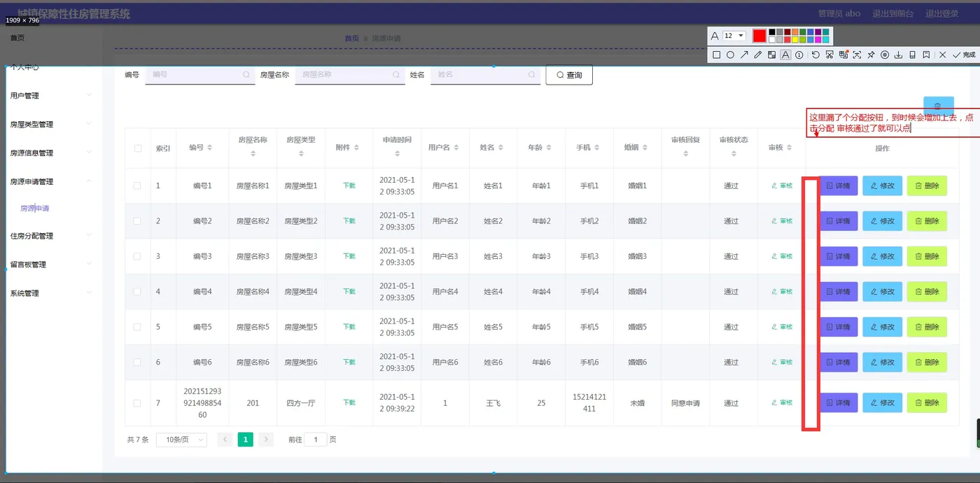
Task: Check the checkbox for row 王飞
Action: click(x=137, y=403)
